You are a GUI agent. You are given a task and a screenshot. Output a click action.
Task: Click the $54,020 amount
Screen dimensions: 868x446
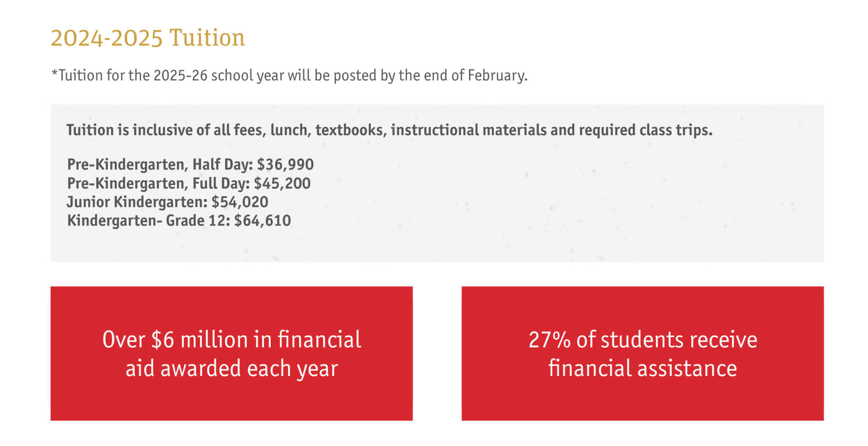point(240,202)
